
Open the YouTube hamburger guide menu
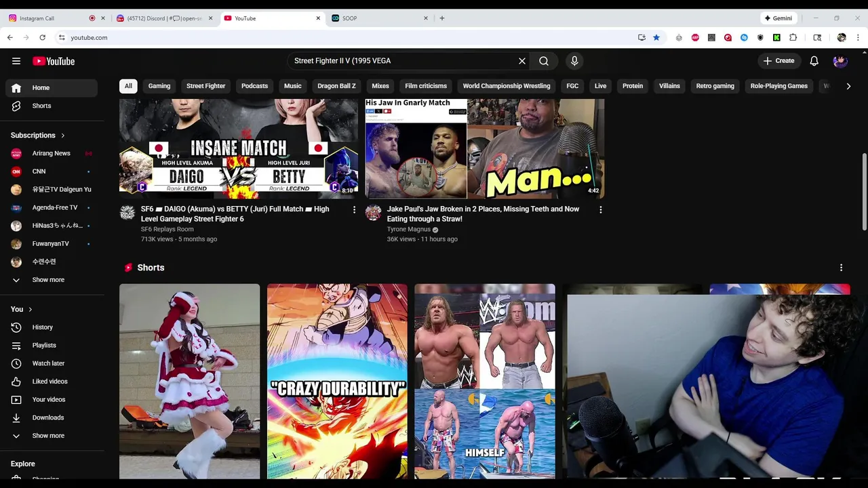16,61
